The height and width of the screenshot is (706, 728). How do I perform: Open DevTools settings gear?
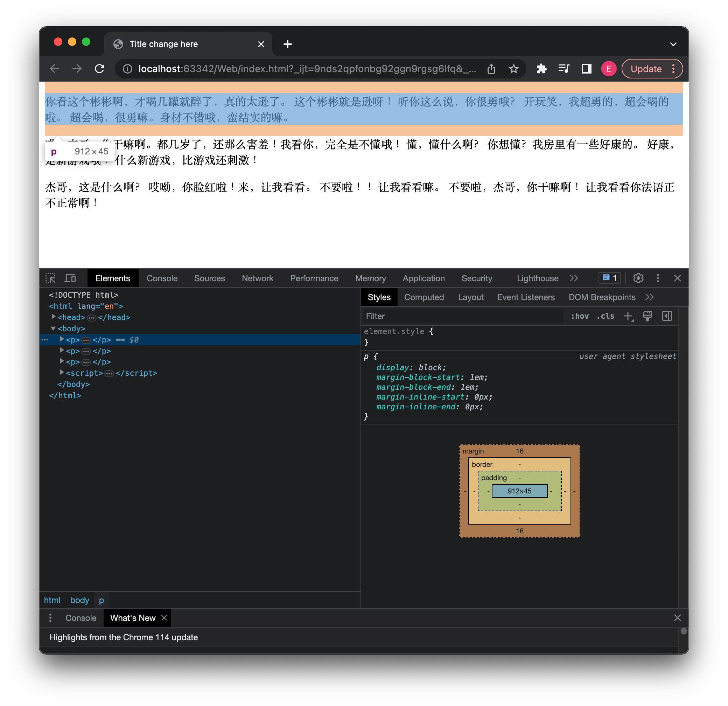coord(638,278)
